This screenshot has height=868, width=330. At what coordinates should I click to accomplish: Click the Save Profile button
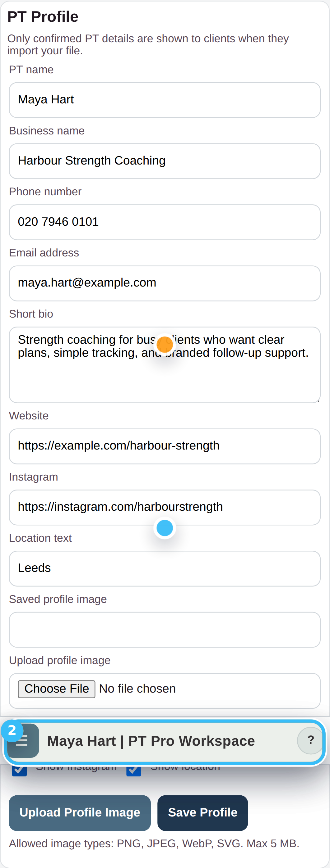tap(202, 813)
